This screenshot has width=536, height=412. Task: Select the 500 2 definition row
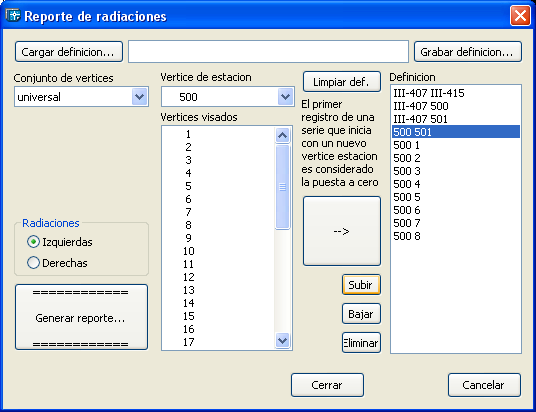pyautogui.click(x=456, y=158)
